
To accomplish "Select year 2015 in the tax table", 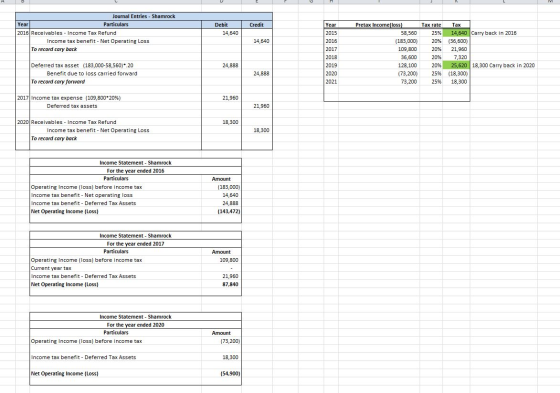I will point(331,33).
